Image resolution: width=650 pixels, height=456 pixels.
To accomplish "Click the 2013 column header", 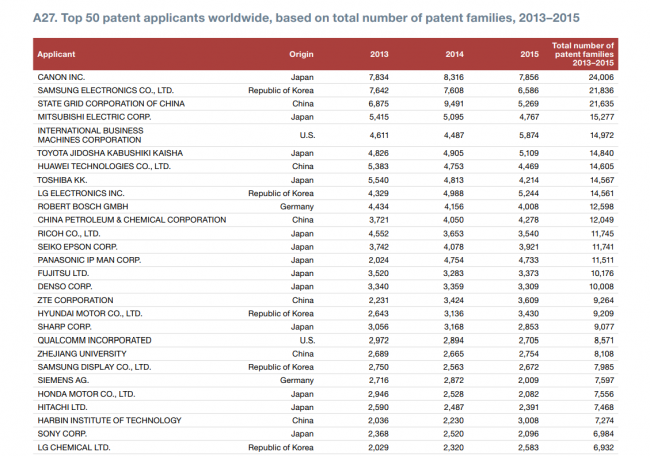I will tap(379, 53).
